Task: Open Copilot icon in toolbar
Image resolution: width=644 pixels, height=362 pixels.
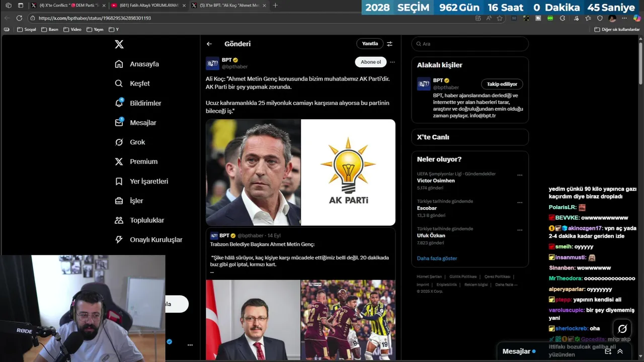Action: pyautogui.click(x=637, y=18)
